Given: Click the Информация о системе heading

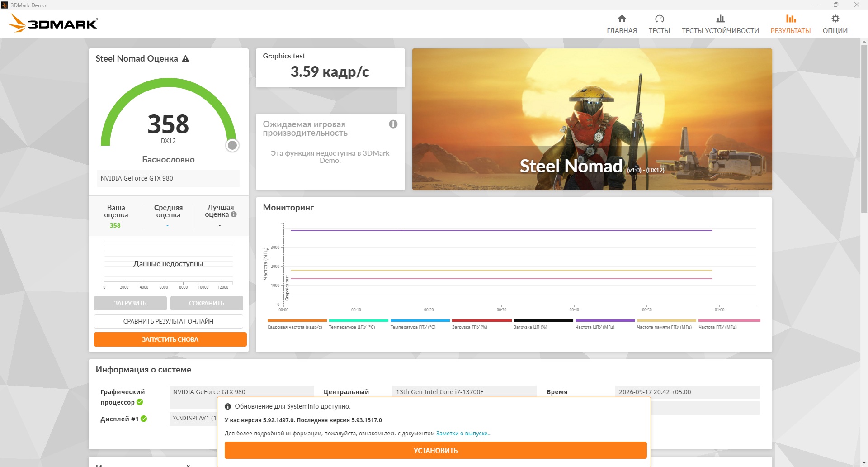Looking at the screenshot, I should coord(143,370).
